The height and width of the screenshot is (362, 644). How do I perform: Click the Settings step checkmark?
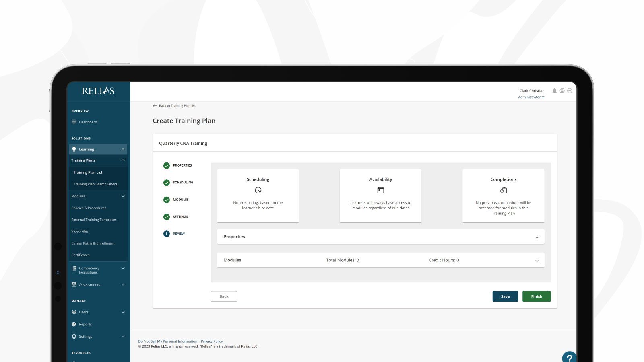(167, 217)
